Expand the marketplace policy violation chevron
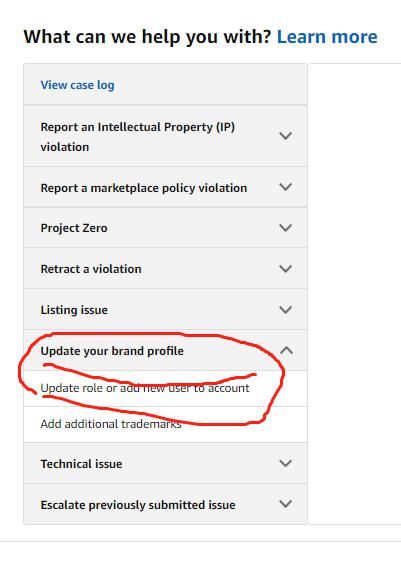Screen dimensions: 401x566 point(286,187)
